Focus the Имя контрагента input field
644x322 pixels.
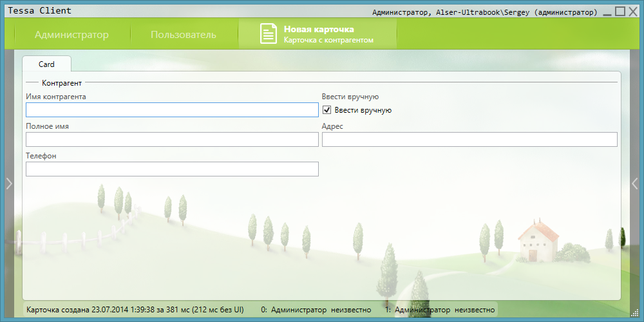(172, 110)
